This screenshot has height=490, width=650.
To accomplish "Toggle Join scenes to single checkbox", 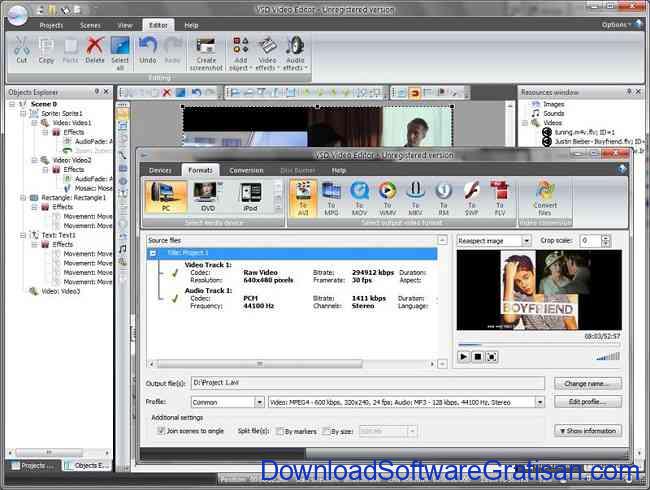I will tap(161, 431).
